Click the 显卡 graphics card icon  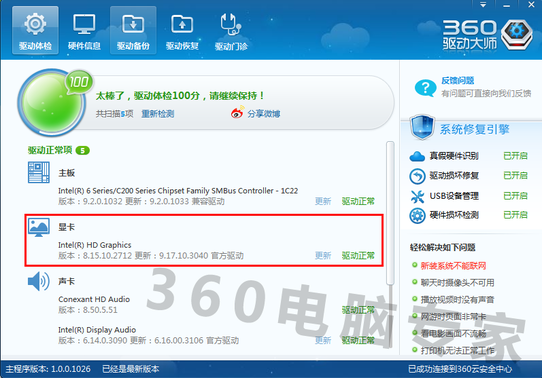point(38,227)
